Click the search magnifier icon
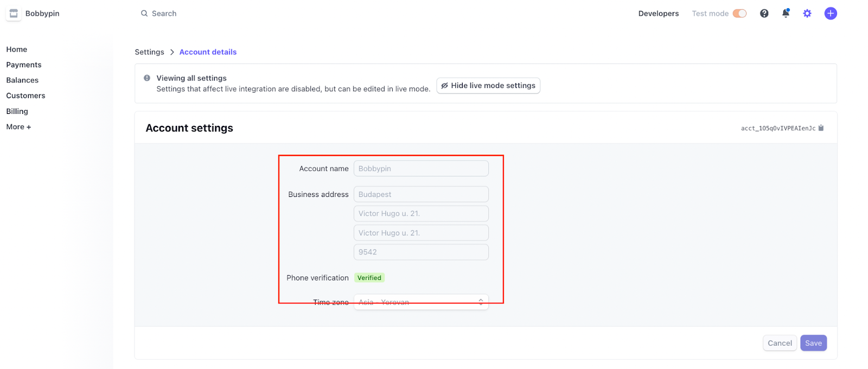Viewport: 868px width, 369px height. pos(144,14)
